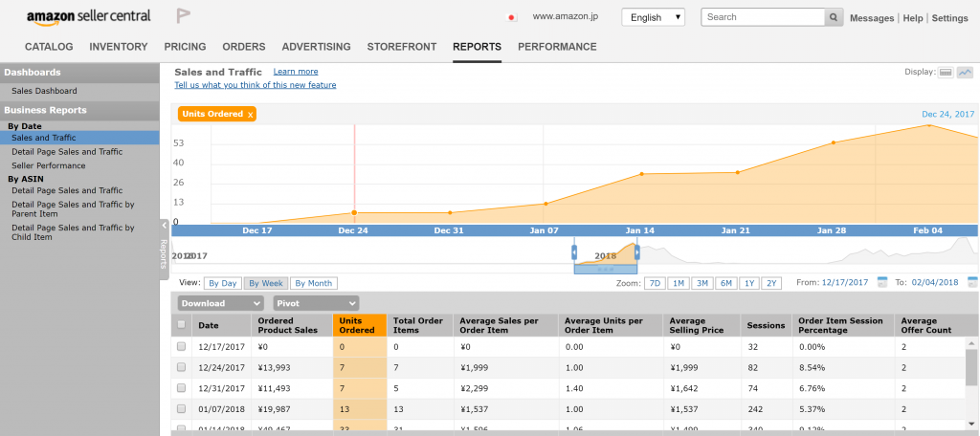980x436 pixels.
Task: Check the row for 12/17/2017
Action: 181,346
